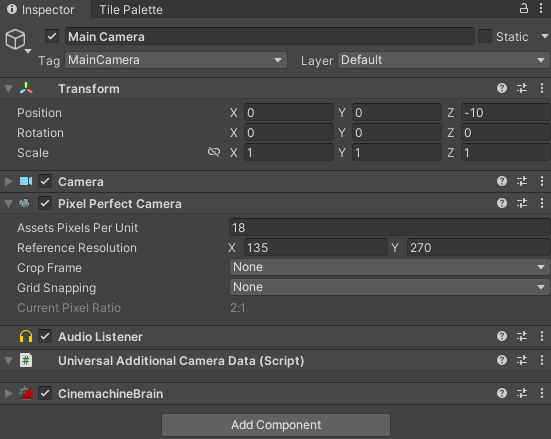
Task: Open the Static flags dropdown arrow
Action: point(544,36)
